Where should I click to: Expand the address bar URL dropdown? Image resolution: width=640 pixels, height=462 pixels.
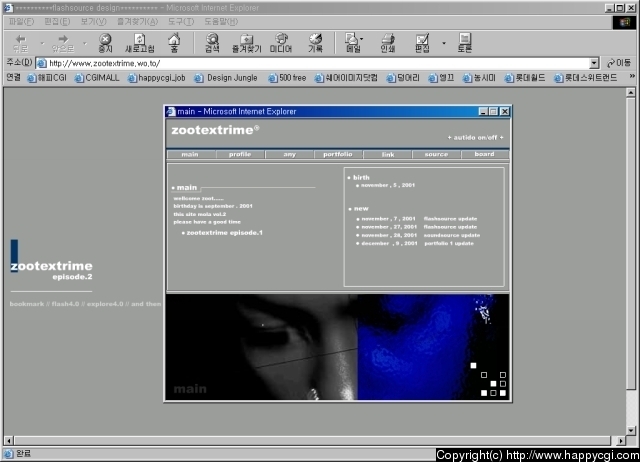[x=594, y=63]
